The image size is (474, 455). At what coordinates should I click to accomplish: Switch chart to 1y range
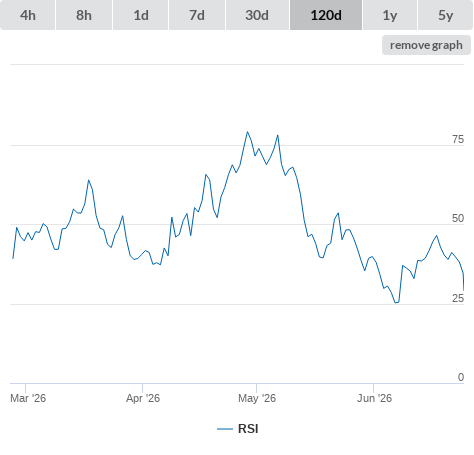click(390, 15)
